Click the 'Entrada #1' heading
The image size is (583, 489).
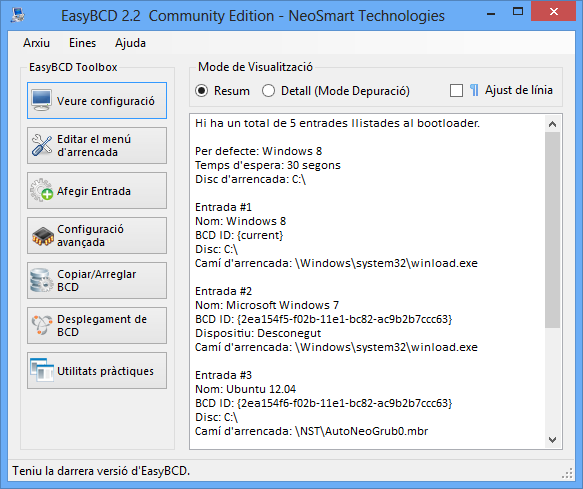tap(223, 207)
